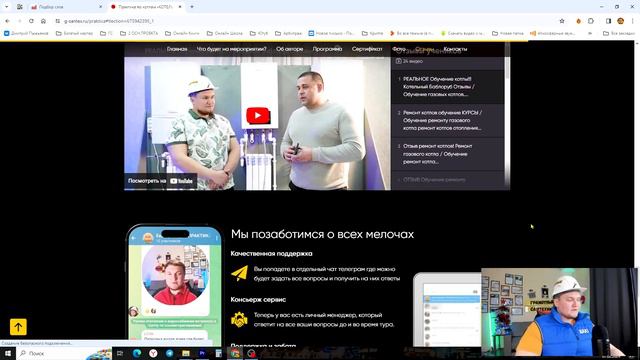Image resolution: width=640 pixels, height=360 pixels.
Task: Launch Yandex Browser from the taskbar
Action: 153,353
